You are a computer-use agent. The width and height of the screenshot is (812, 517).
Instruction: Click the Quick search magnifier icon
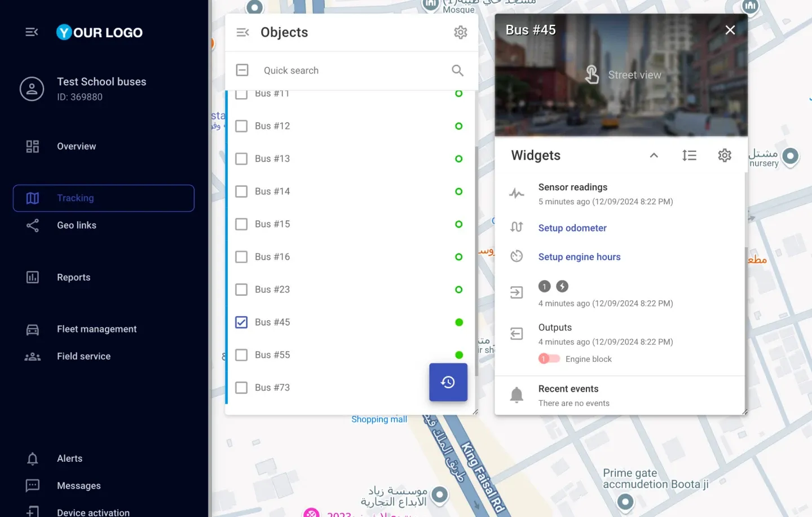click(x=457, y=71)
